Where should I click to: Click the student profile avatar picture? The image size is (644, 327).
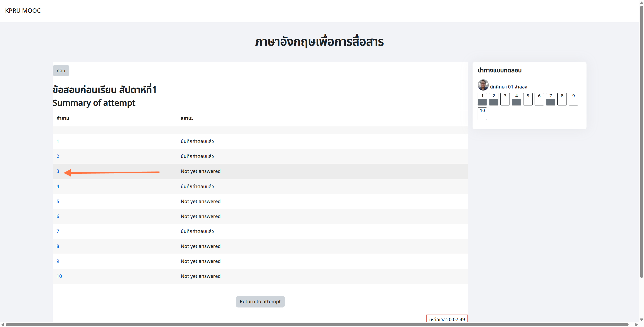point(483,85)
